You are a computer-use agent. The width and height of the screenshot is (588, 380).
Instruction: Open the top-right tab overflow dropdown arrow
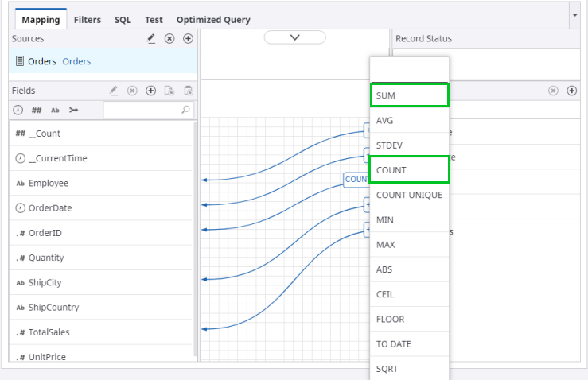(x=574, y=15)
